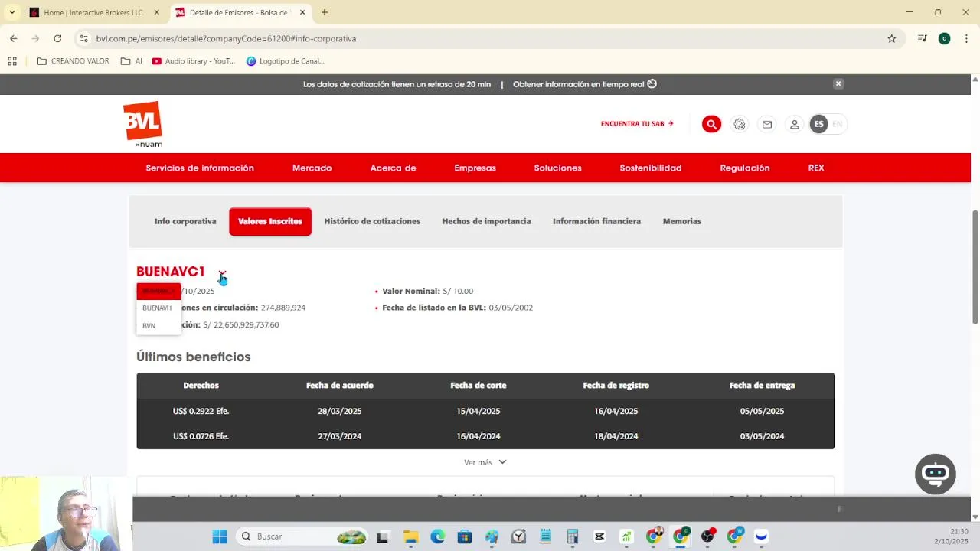
Task: Close the Detalle de Emisores tab
Action: 302,12
